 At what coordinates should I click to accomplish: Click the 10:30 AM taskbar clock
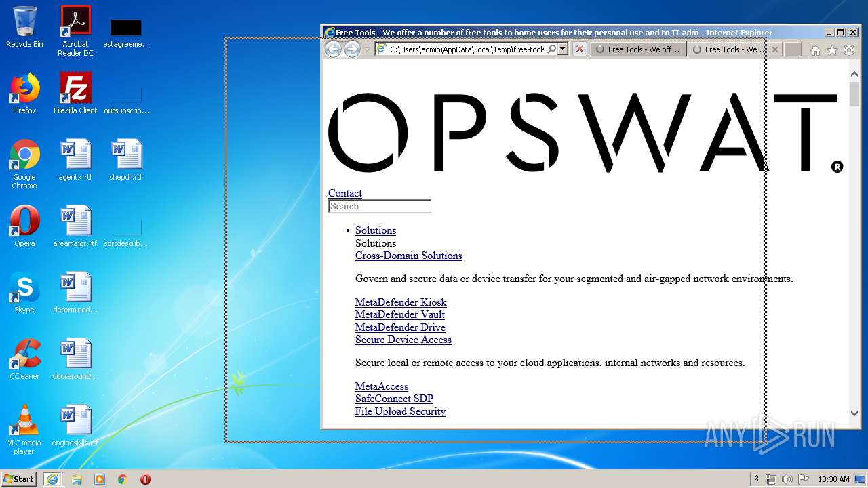[x=833, y=479]
